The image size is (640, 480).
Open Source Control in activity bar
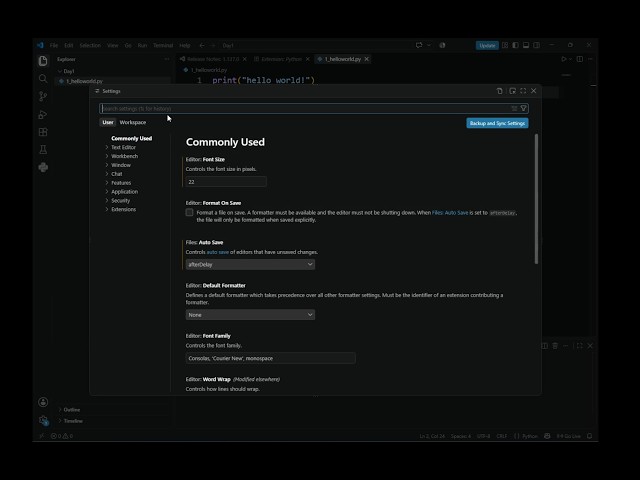point(43,96)
